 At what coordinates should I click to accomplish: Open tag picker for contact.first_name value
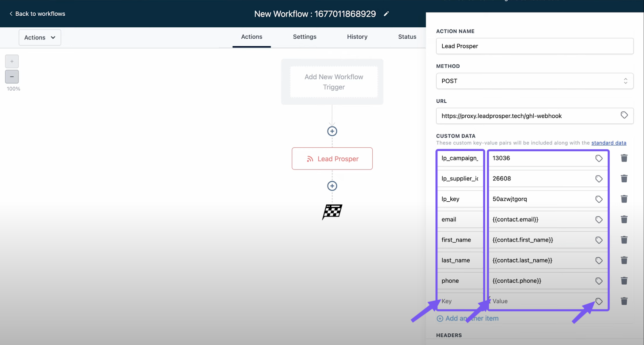tap(599, 240)
